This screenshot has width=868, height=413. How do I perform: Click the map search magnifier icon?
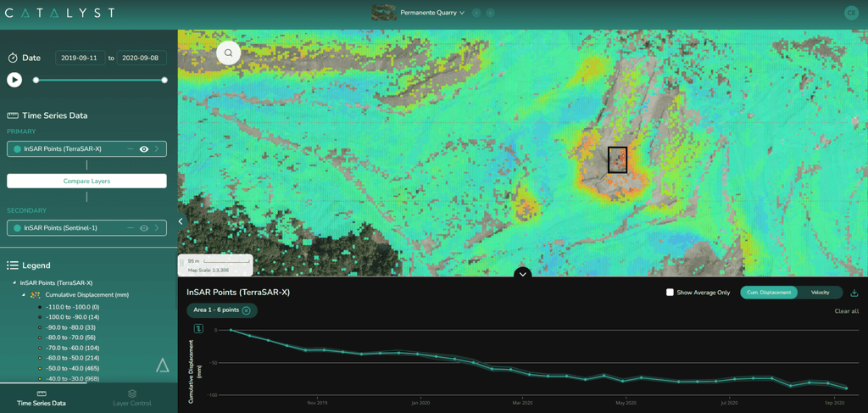point(228,53)
